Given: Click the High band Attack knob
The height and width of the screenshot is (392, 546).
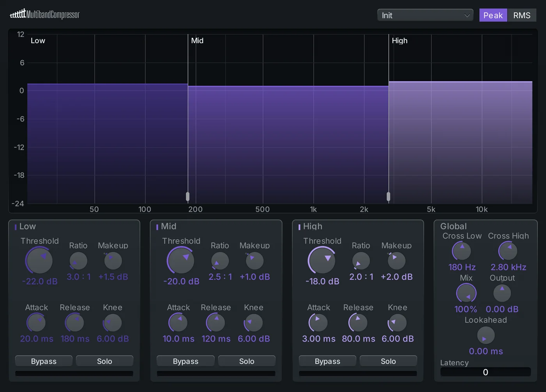Looking at the screenshot, I should point(318,323).
